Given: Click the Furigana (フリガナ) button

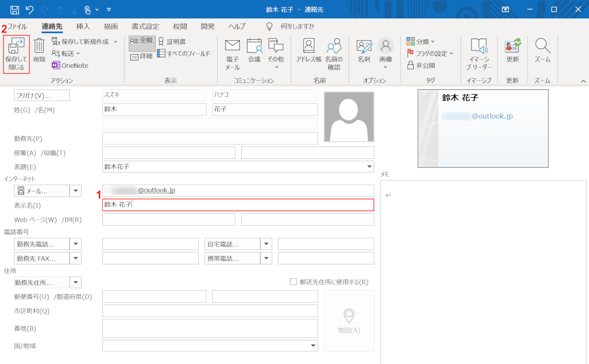Looking at the screenshot, I should click(42, 96).
